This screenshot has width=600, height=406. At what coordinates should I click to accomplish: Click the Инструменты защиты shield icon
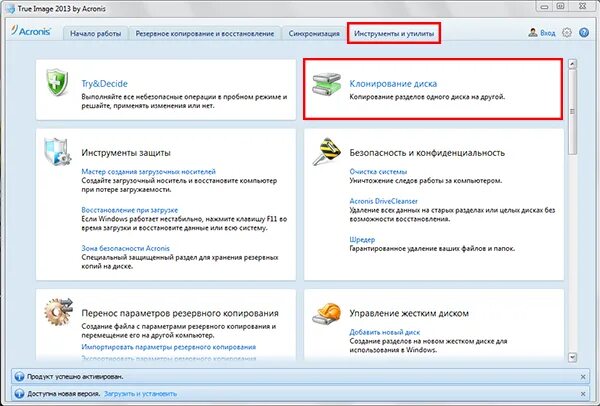coord(57,152)
